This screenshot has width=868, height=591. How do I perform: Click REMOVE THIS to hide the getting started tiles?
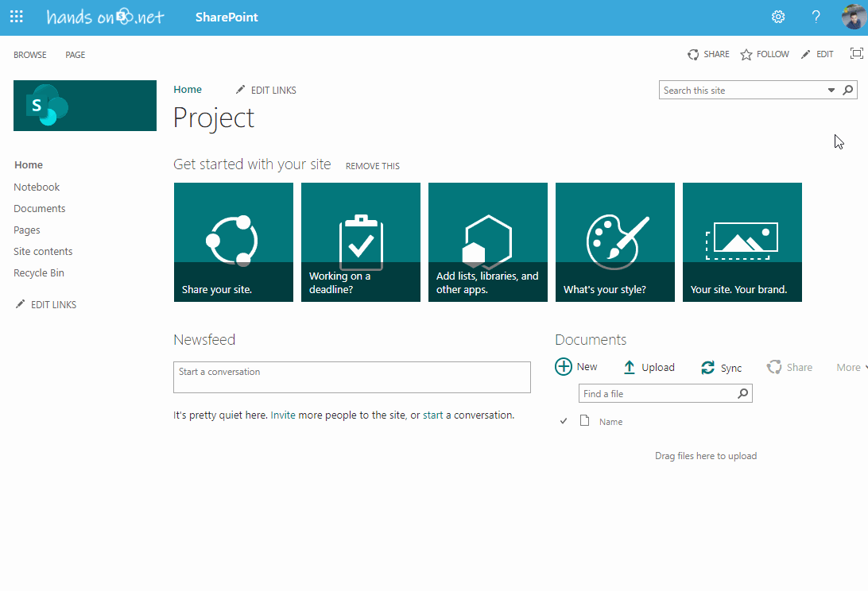point(372,165)
